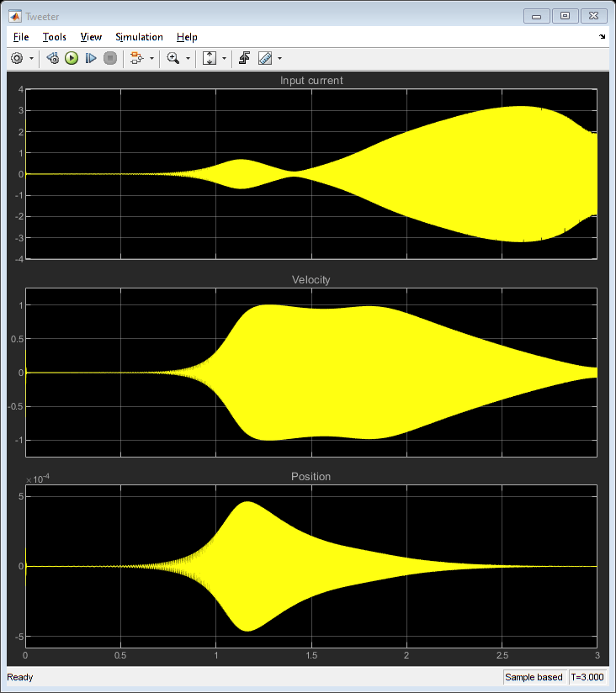Close the Tweeter scope window

pyautogui.click(x=593, y=16)
